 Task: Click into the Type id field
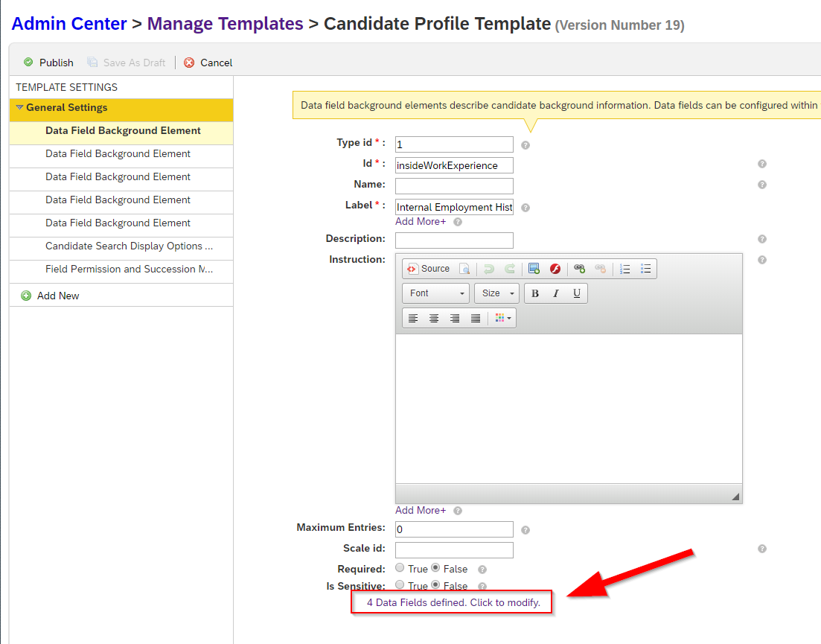[454, 144]
